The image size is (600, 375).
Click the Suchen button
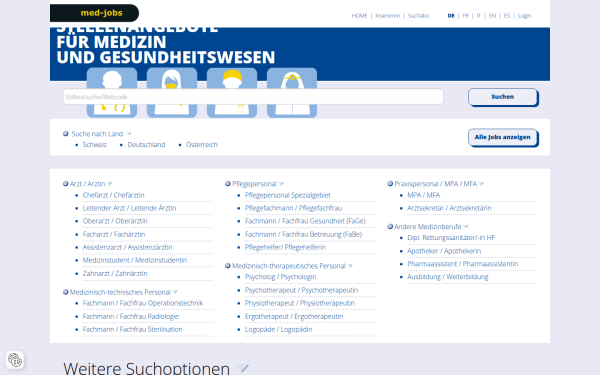coord(503,97)
